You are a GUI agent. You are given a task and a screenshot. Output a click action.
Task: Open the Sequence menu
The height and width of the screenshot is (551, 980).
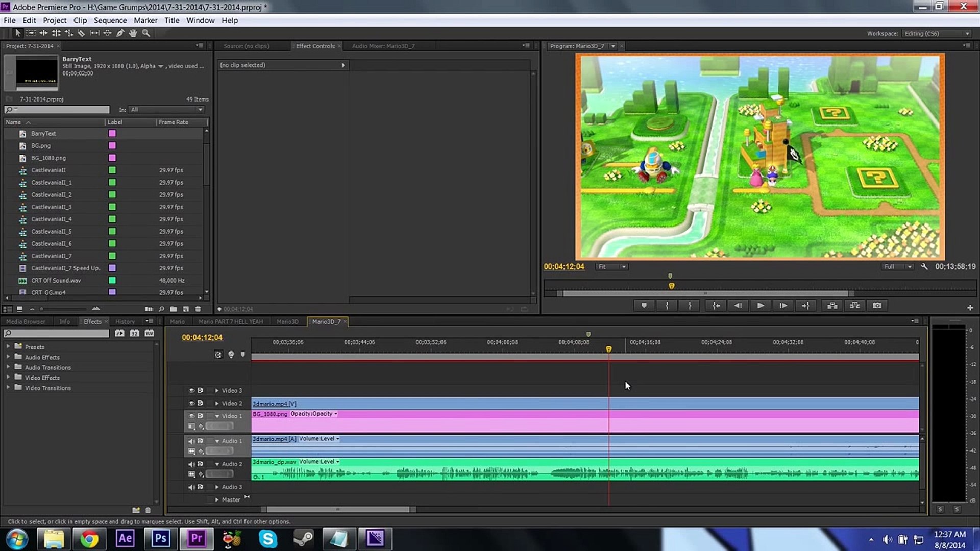point(110,20)
